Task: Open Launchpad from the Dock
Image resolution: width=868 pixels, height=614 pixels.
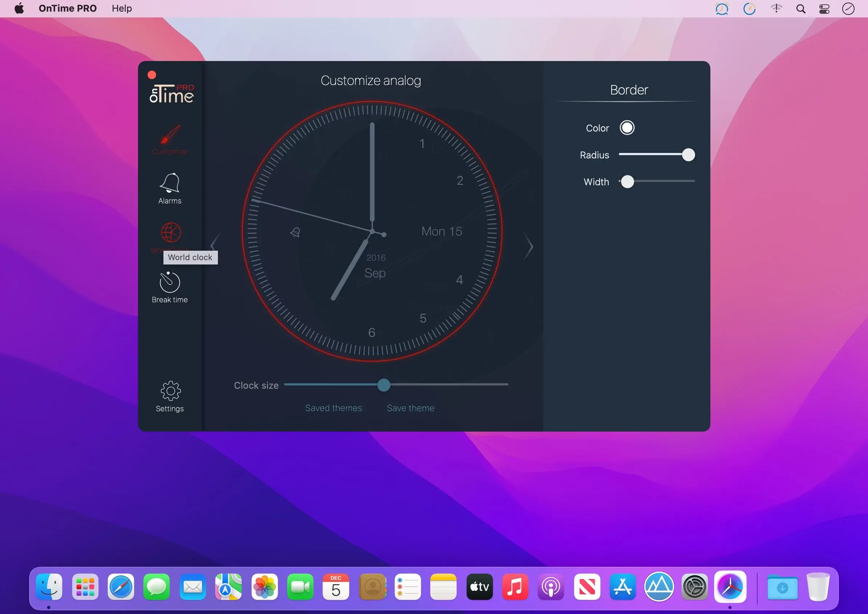Action: coord(85,587)
